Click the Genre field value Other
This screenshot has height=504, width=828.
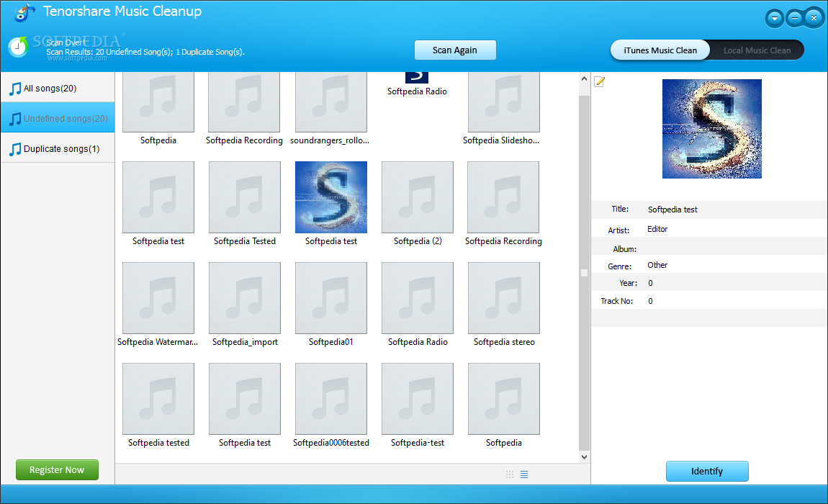pyautogui.click(x=657, y=265)
